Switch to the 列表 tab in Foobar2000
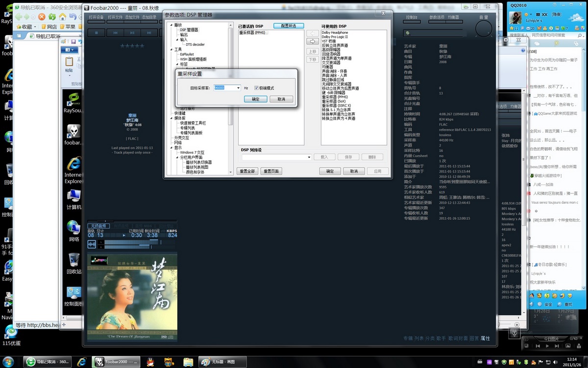 tap(418, 339)
